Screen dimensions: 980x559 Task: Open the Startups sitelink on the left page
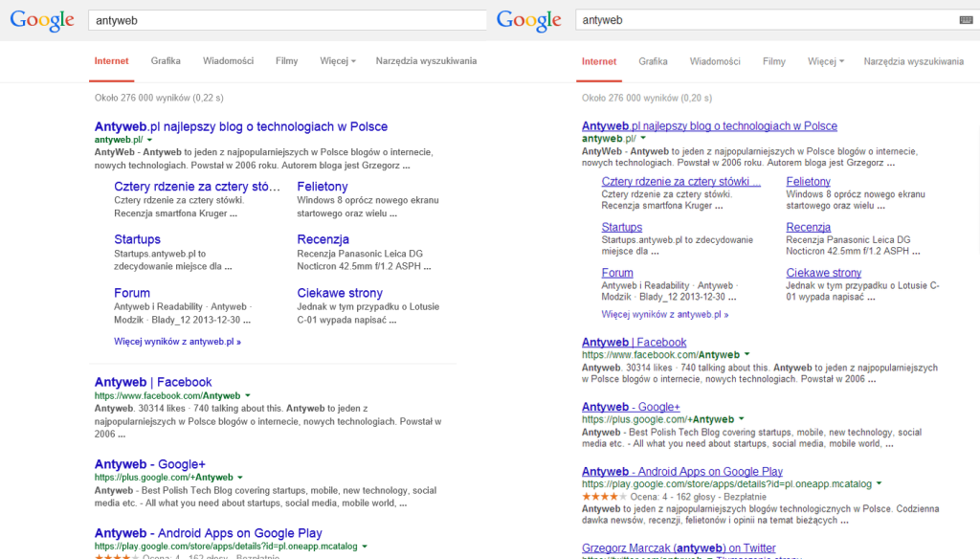click(x=138, y=239)
